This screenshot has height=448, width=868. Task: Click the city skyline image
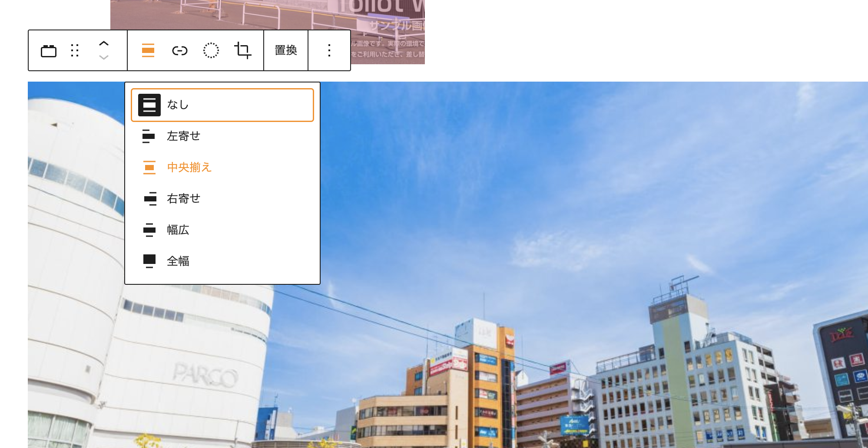[565, 260]
